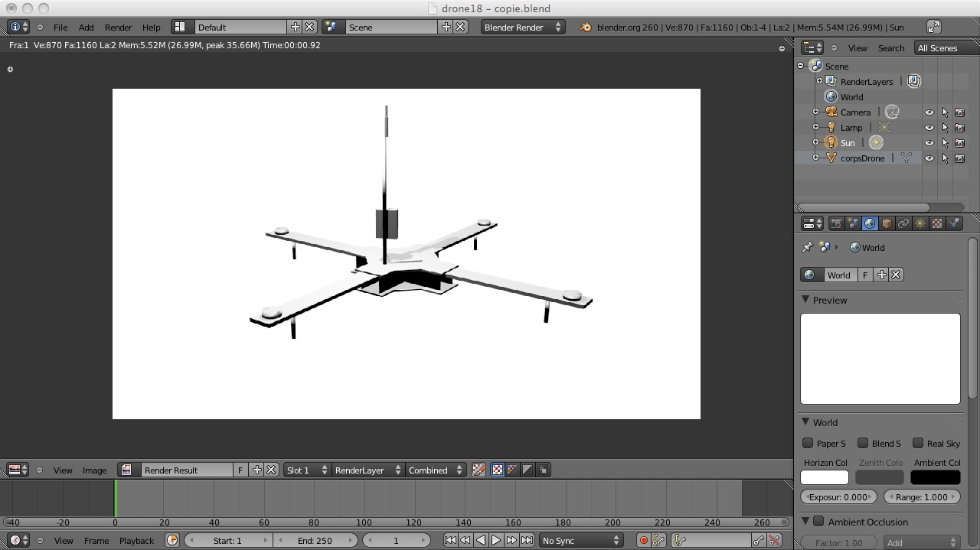Collapse the Scene tree item

(801, 66)
